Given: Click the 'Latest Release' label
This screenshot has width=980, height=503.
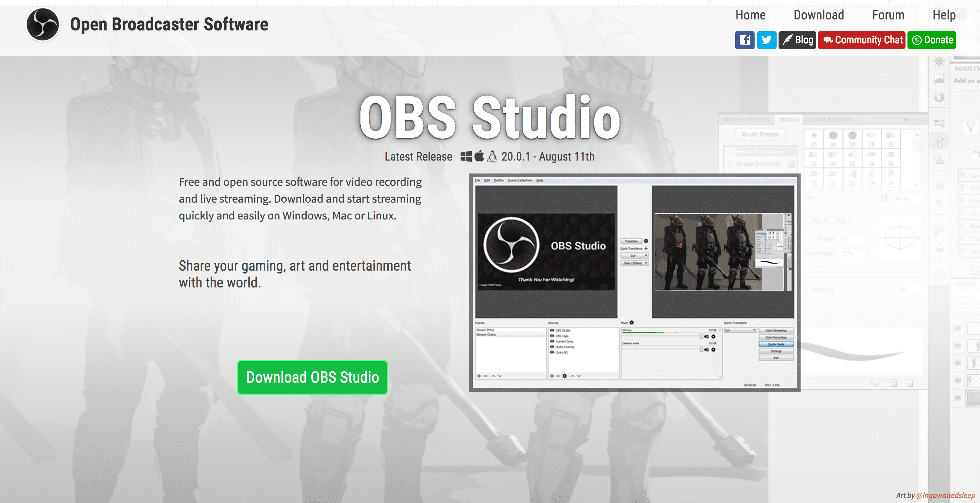Looking at the screenshot, I should pyautogui.click(x=418, y=157).
